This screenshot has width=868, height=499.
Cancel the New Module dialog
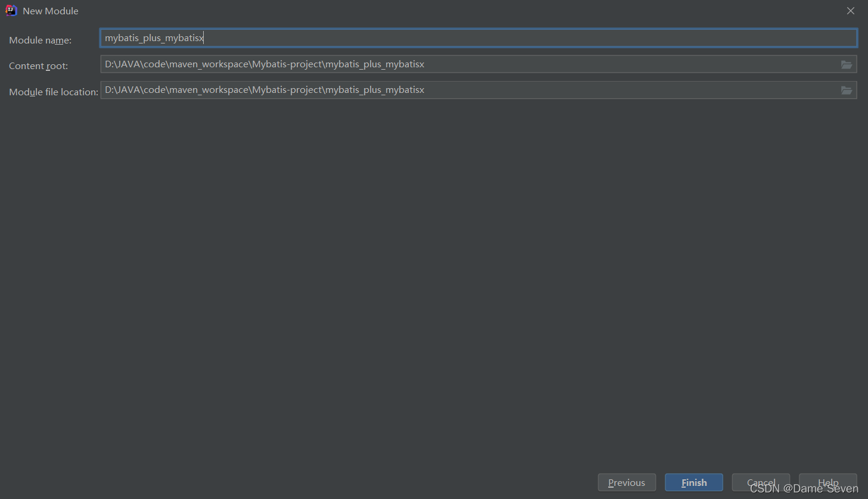(761, 482)
